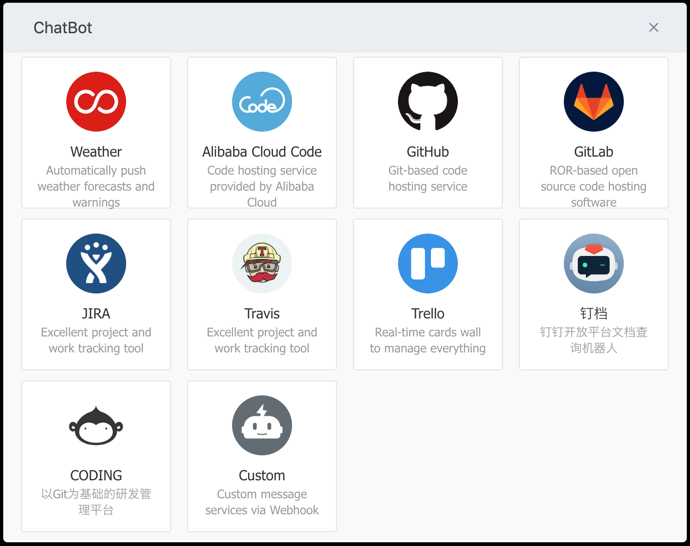This screenshot has width=690, height=546.
Task: Select the 钉档 robot icon
Action: [594, 264]
